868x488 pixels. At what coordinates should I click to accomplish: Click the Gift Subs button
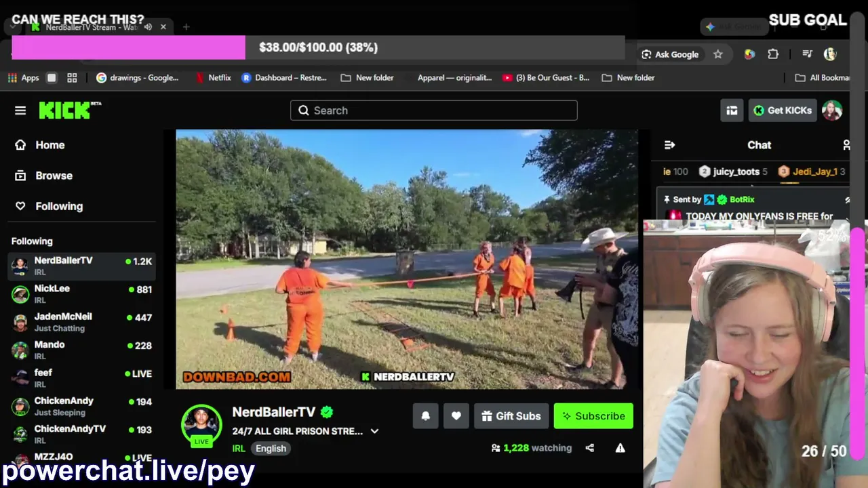[511, 416]
